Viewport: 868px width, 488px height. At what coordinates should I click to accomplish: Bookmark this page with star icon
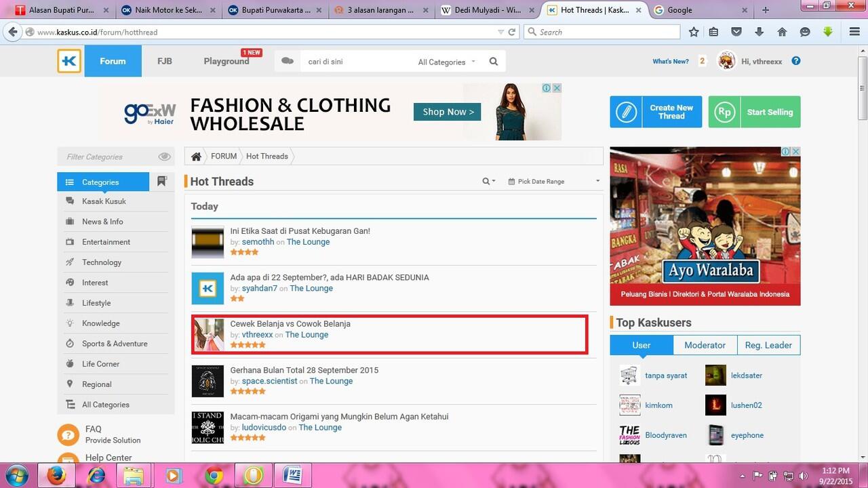coord(694,32)
